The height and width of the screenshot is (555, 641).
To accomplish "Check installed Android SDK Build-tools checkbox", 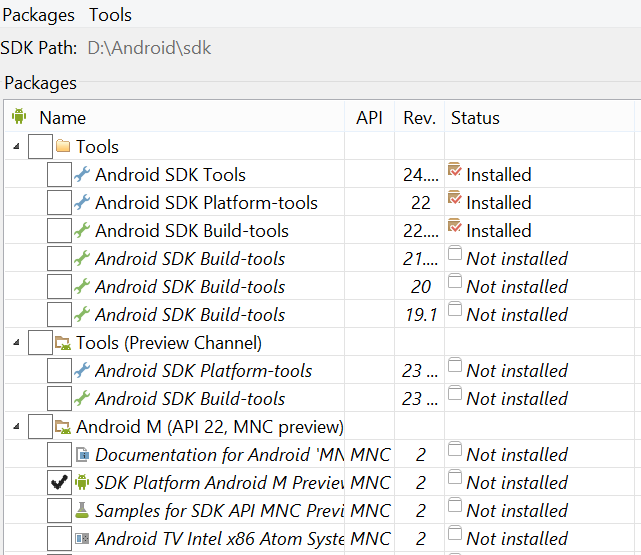I will pyautogui.click(x=59, y=231).
